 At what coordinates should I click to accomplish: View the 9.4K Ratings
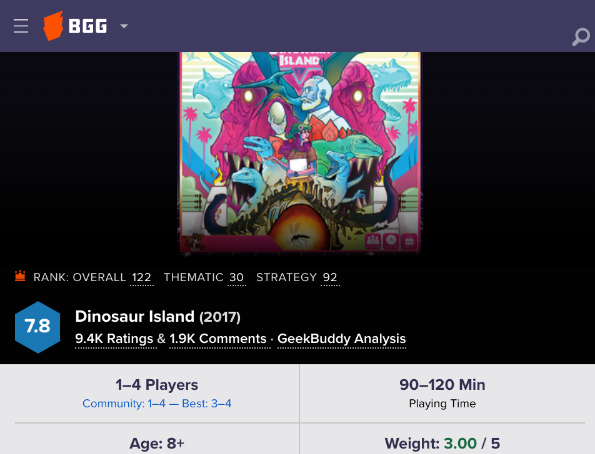(114, 339)
